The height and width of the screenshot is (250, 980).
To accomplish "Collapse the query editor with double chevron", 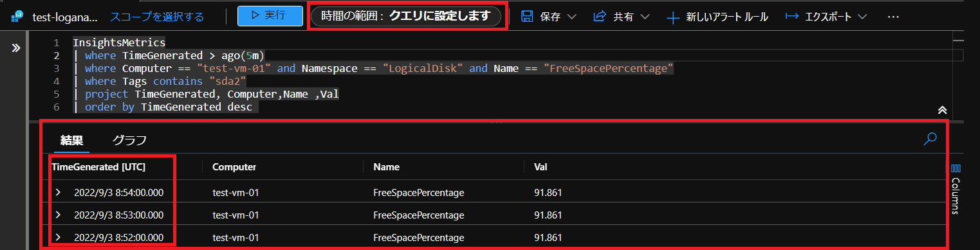I will coord(942,110).
